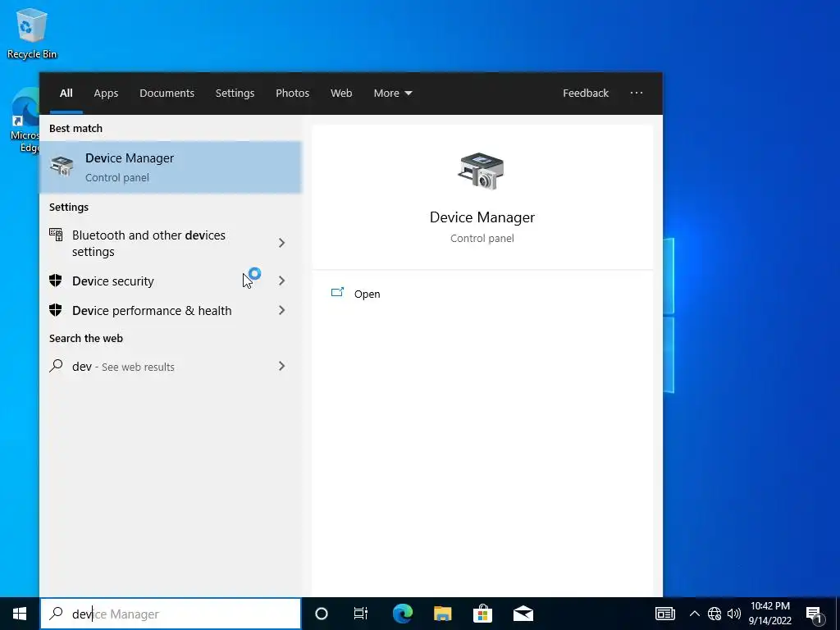Switch to the Web search tab
The image size is (840, 630).
(341, 94)
